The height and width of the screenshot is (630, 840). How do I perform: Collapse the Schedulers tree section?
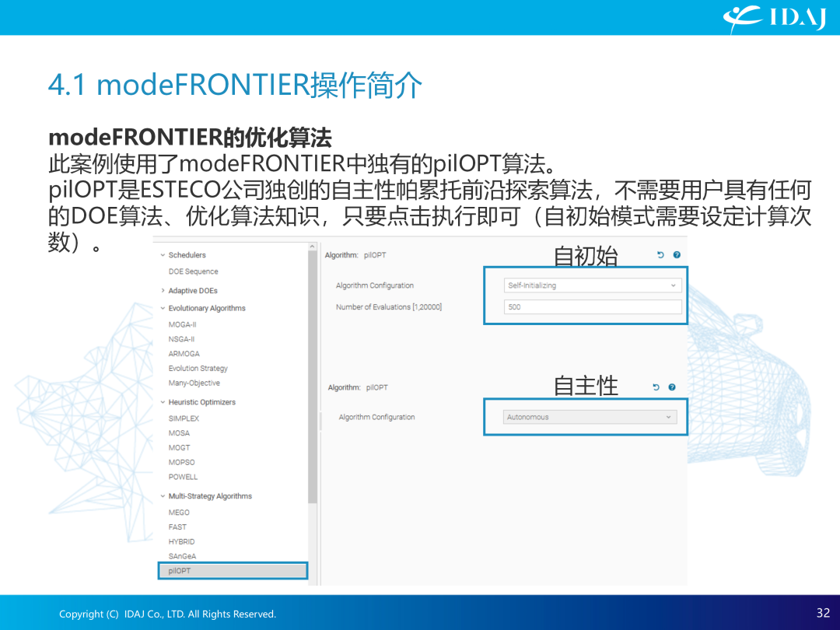(x=163, y=255)
